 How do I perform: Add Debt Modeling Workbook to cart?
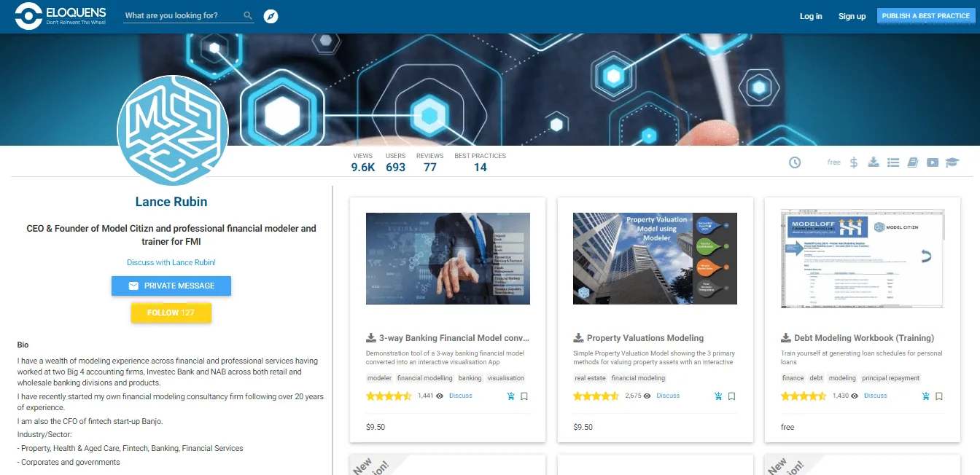tap(926, 396)
